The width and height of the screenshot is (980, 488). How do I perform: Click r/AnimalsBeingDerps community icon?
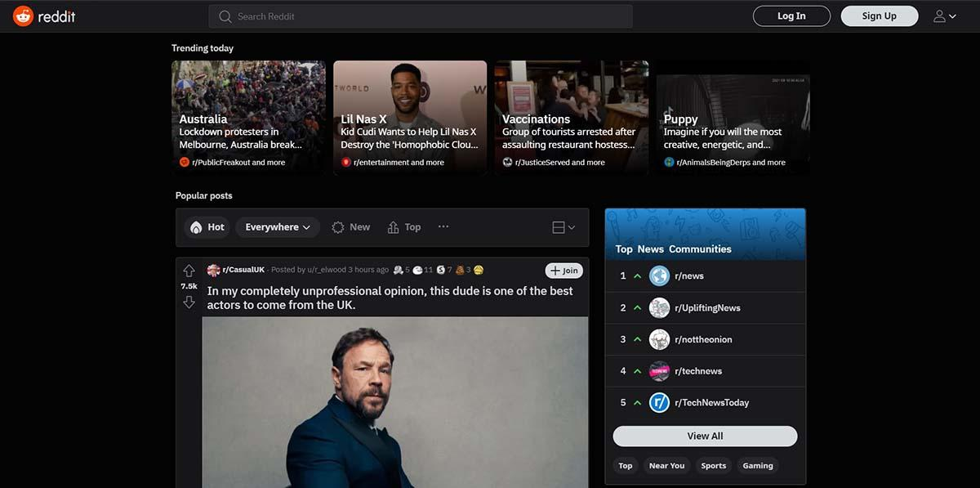[x=669, y=162]
